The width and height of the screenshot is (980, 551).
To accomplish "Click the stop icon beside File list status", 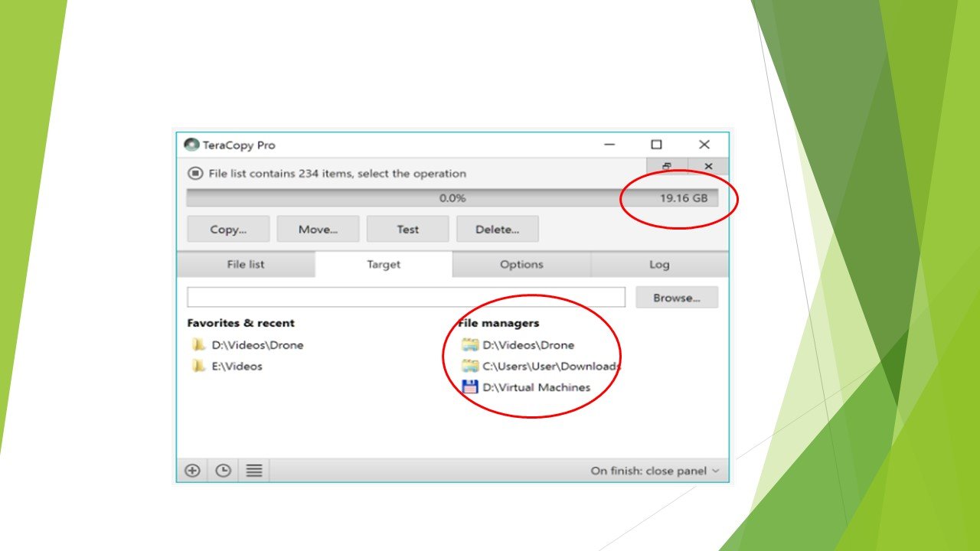I will point(194,174).
